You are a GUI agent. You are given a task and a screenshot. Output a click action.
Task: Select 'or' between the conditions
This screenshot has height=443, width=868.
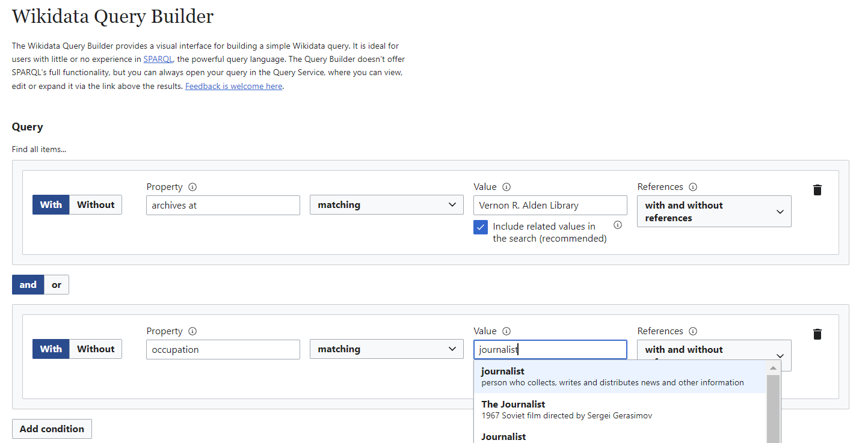(57, 285)
